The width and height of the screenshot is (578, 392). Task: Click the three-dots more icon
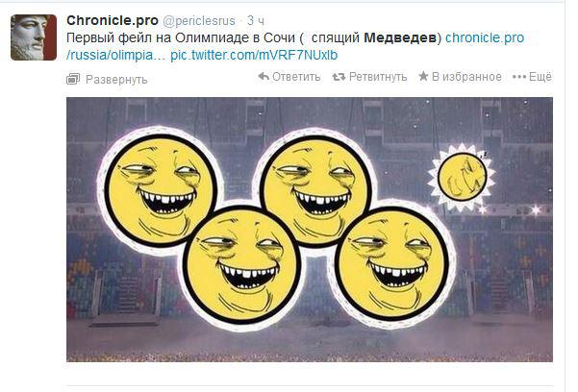point(519,77)
